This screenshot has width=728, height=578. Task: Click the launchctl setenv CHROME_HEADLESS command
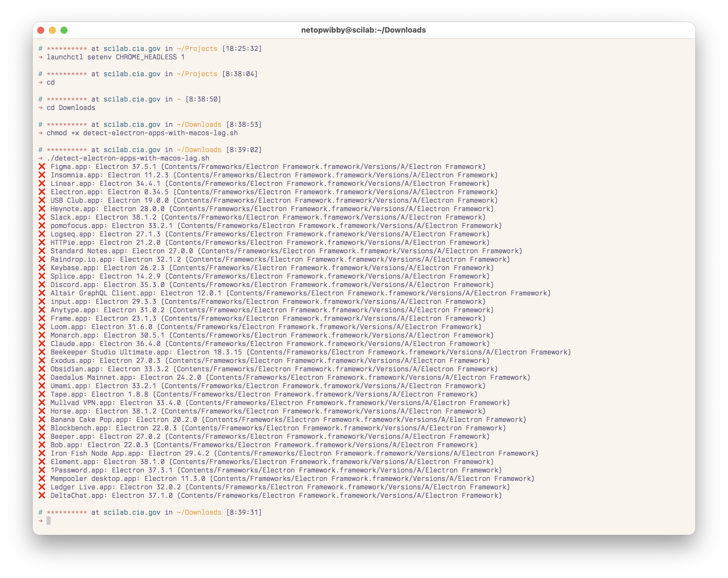click(115, 57)
